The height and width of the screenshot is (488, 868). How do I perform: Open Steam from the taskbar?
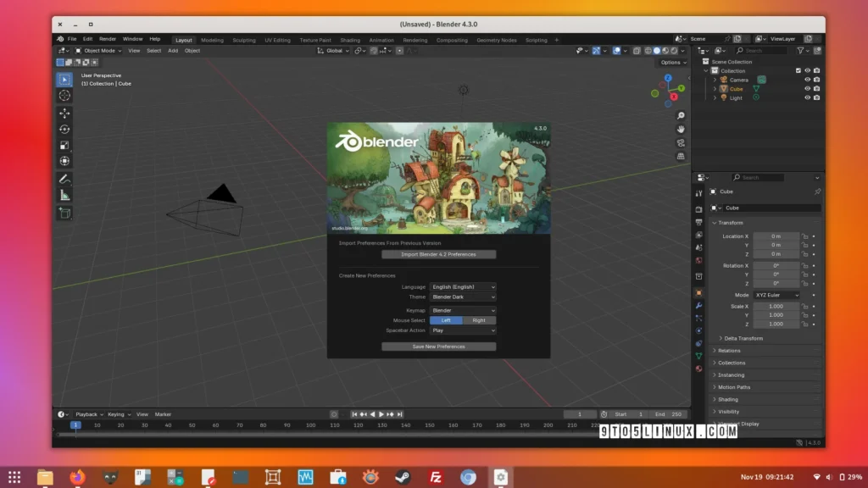pos(403,477)
